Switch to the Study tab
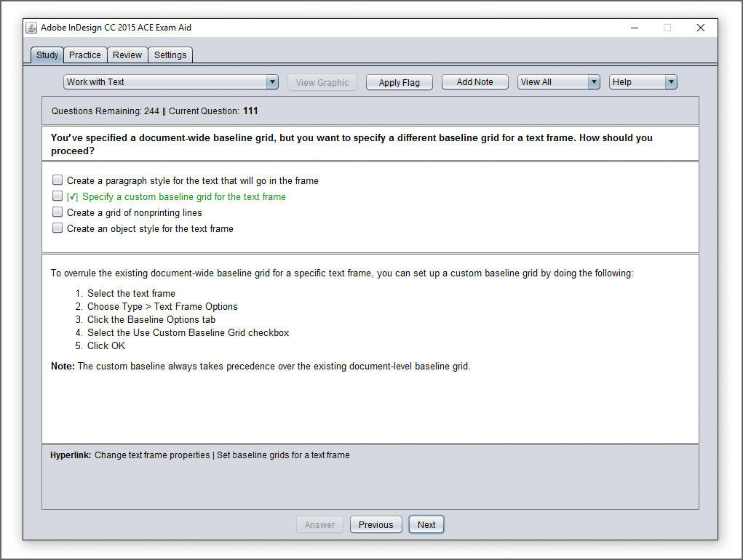 pyautogui.click(x=47, y=55)
